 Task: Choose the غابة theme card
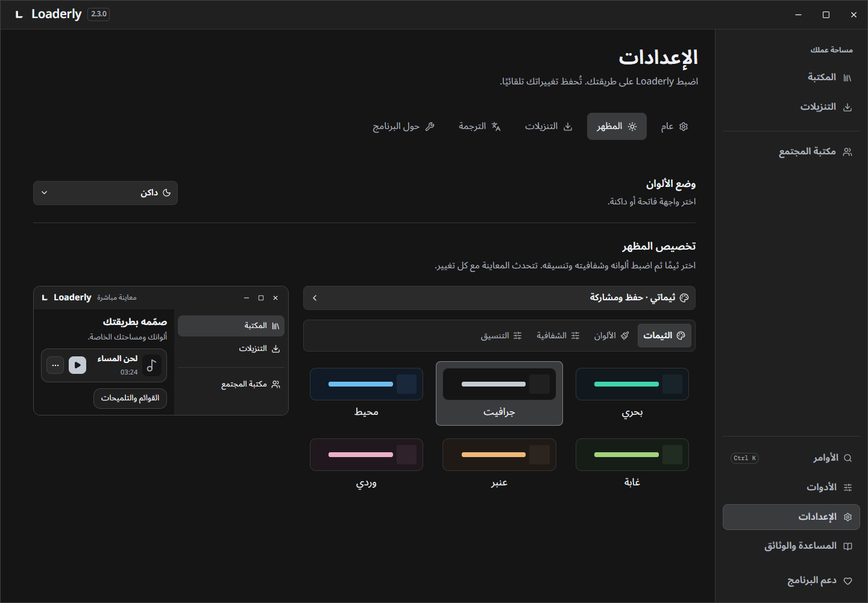point(632,464)
